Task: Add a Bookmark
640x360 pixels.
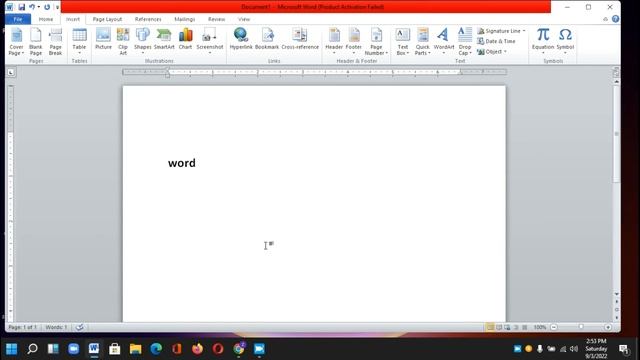Action: 267,39
